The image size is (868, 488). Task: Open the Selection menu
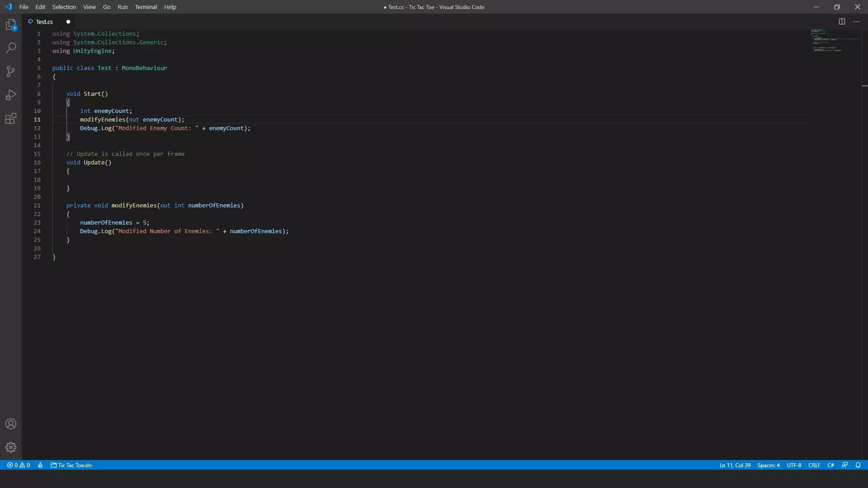point(64,7)
